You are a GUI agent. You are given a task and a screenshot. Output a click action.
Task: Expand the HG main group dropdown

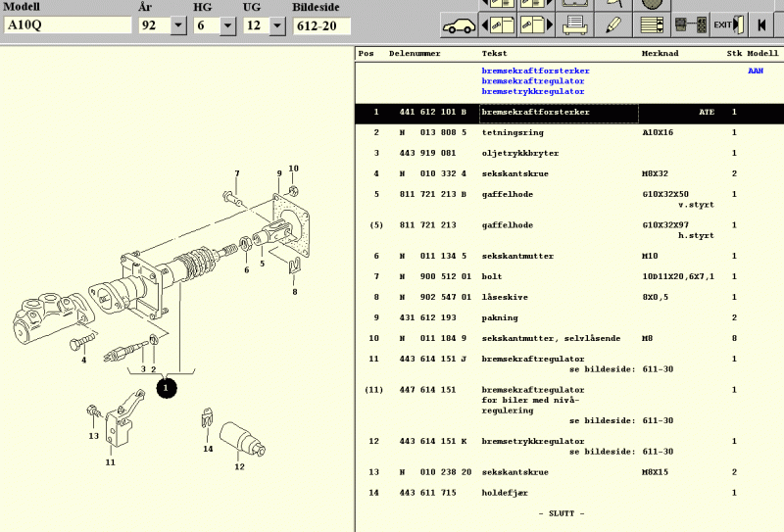click(x=229, y=25)
